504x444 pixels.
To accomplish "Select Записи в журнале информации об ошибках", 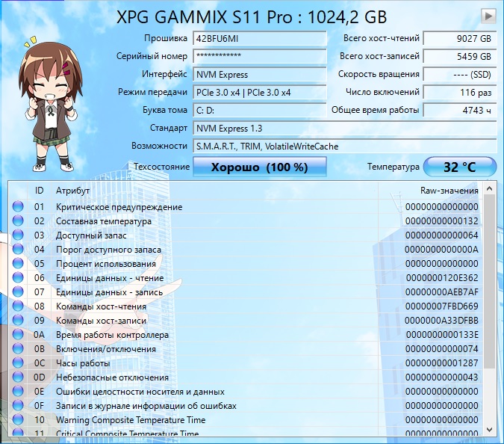I will click(146, 406).
